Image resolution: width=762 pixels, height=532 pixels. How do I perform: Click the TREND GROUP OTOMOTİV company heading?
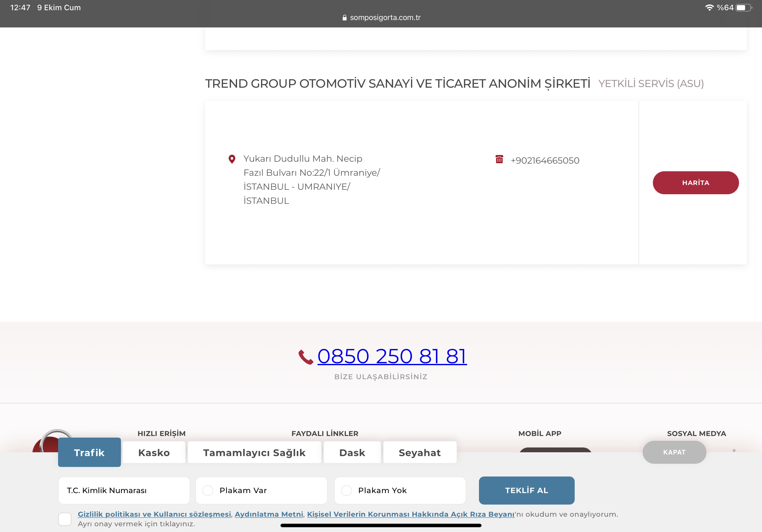pyautogui.click(x=397, y=84)
